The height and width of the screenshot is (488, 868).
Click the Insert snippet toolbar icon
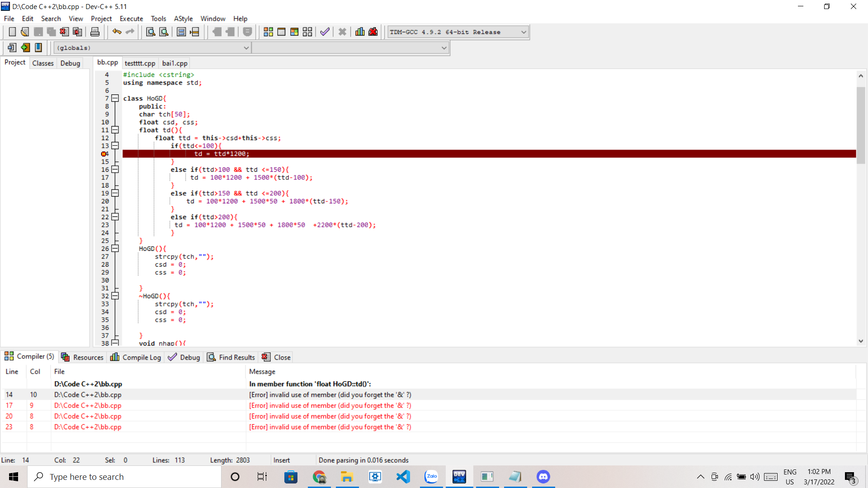pos(12,47)
